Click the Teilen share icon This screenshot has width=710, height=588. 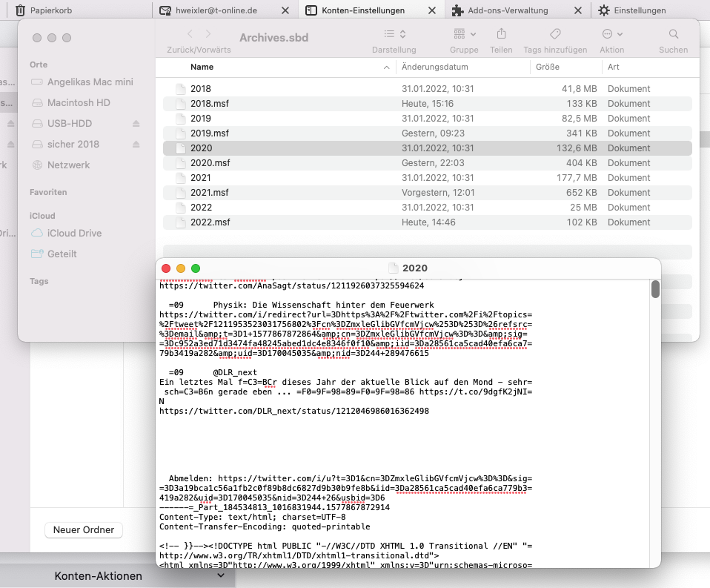click(x=501, y=34)
